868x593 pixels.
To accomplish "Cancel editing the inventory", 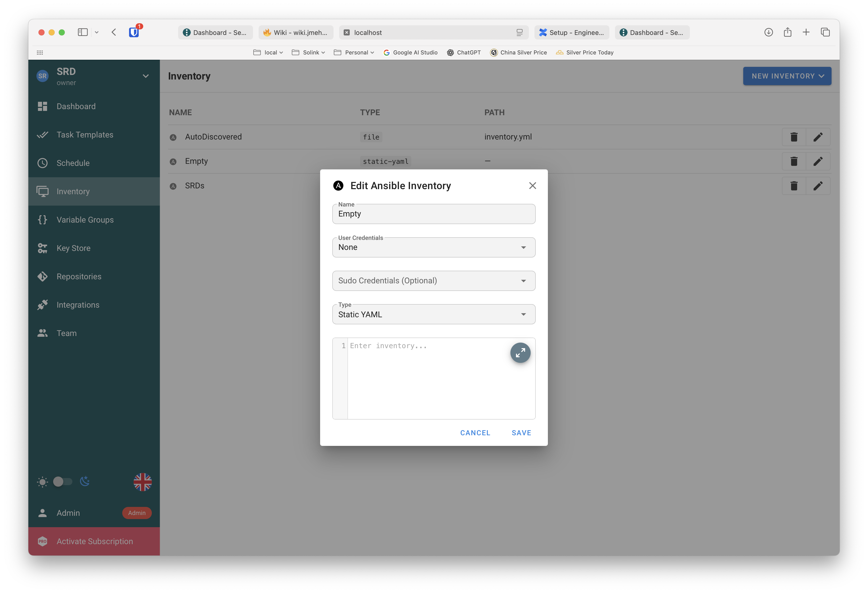I will pyautogui.click(x=475, y=433).
